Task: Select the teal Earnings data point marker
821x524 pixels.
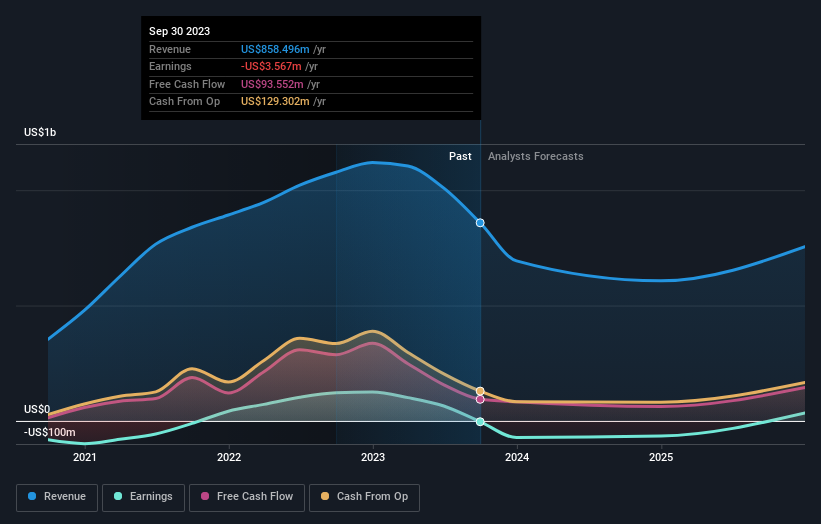Action: 480,421
